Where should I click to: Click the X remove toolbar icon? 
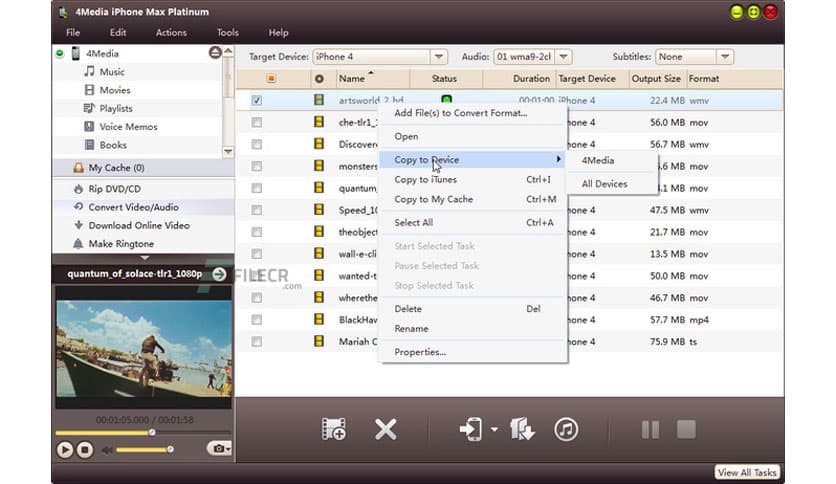coord(385,429)
